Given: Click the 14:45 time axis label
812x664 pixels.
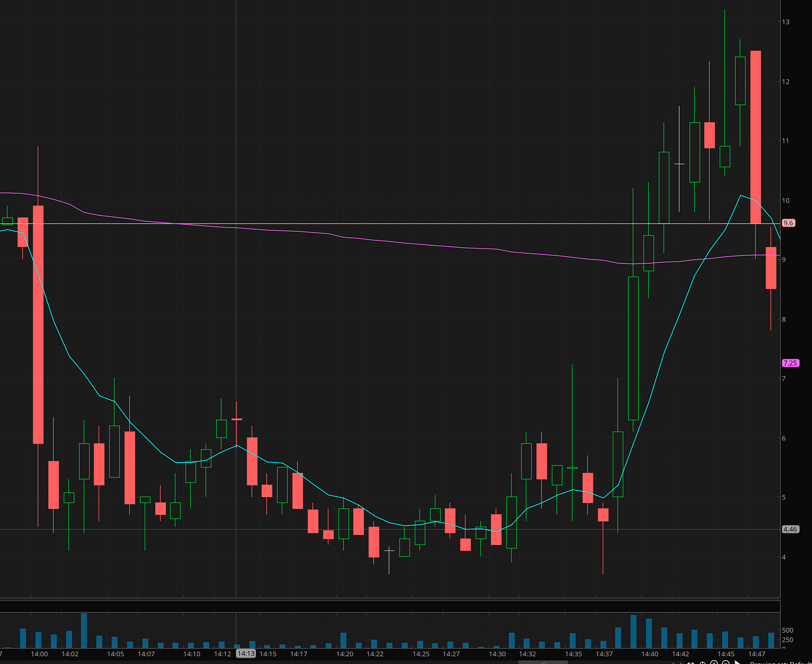Looking at the screenshot, I should [726, 654].
